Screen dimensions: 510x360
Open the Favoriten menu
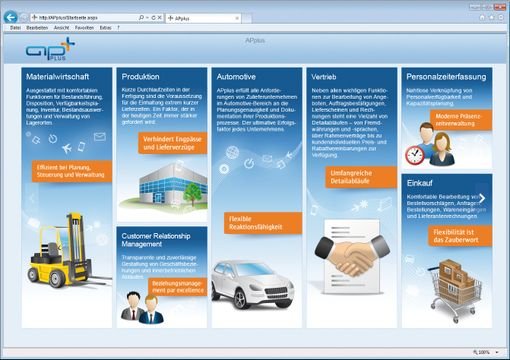pyautogui.click(x=84, y=28)
